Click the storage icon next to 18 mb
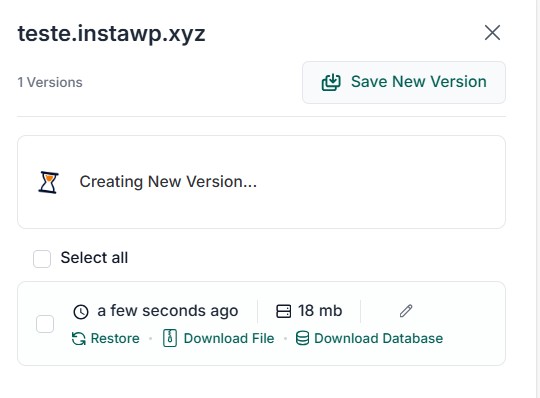Viewport: 540px width, 398px height. tap(283, 311)
